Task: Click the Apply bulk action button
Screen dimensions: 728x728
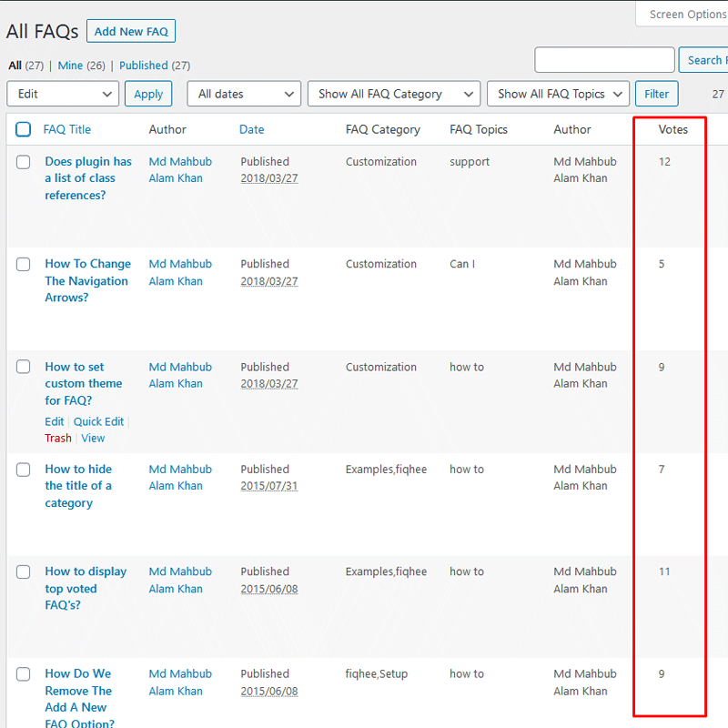Action: (x=148, y=94)
